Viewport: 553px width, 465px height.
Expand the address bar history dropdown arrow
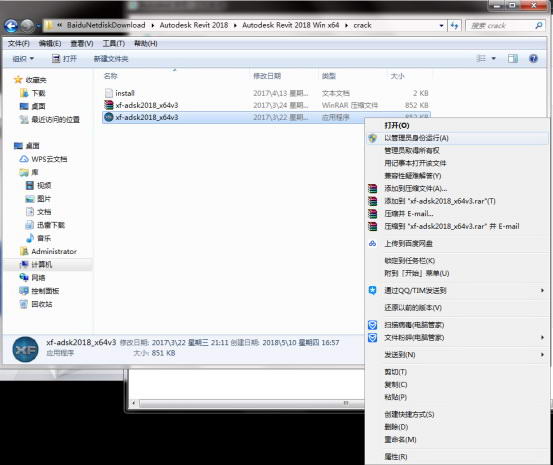tap(441, 25)
